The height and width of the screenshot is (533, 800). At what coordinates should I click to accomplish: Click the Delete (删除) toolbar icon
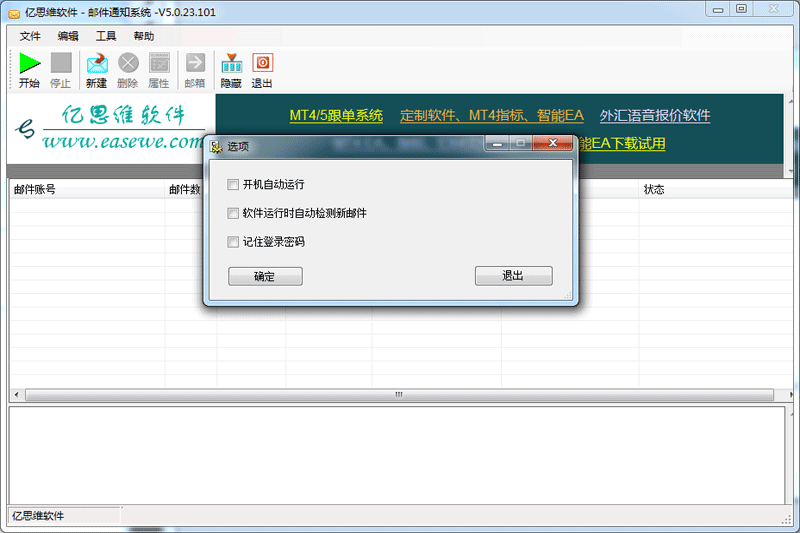click(128, 63)
